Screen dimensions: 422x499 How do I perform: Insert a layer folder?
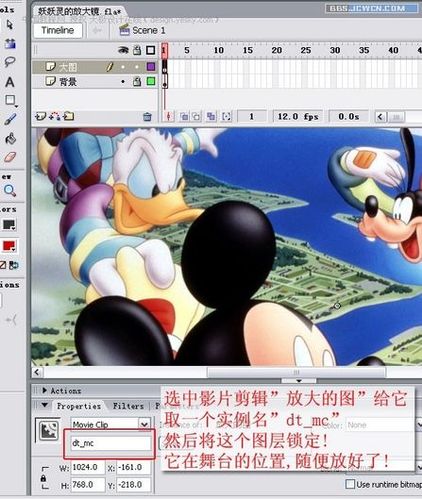pyautogui.click(x=69, y=116)
